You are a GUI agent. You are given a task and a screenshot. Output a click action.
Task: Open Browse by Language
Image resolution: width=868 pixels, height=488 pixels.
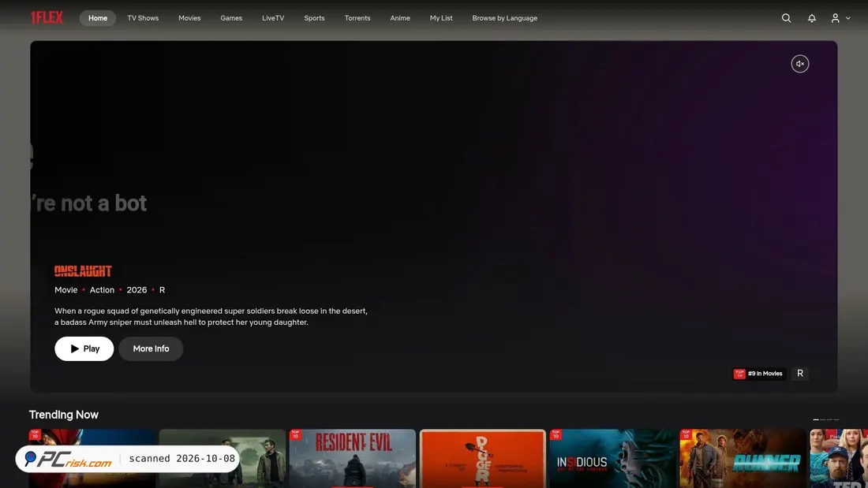point(505,18)
